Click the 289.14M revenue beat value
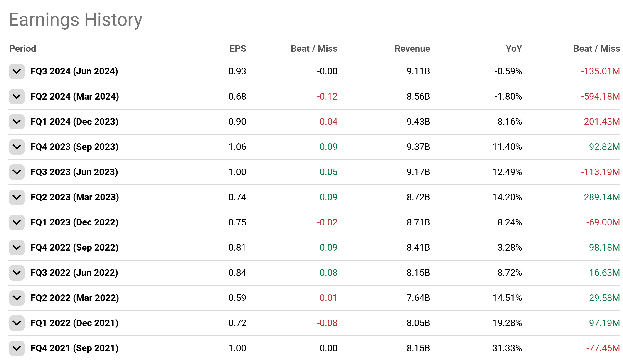Image resolution: width=623 pixels, height=364 pixels. coord(601,197)
